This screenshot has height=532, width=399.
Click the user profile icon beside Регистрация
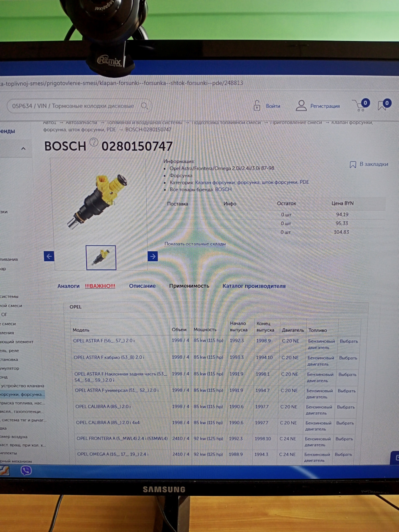pyautogui.click(x=301, y=106)
